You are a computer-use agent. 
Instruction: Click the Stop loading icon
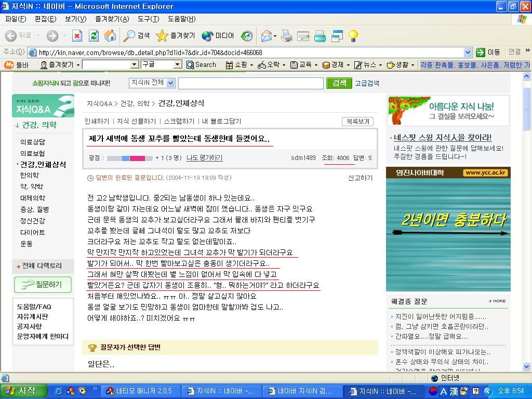[x=77, y=36]
